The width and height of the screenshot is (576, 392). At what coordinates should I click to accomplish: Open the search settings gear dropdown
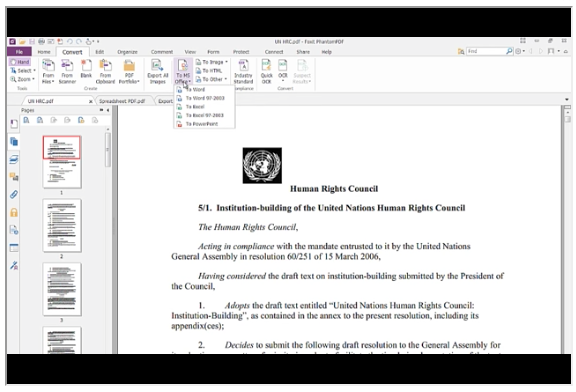pyautogui.click(x=519, y=51)
